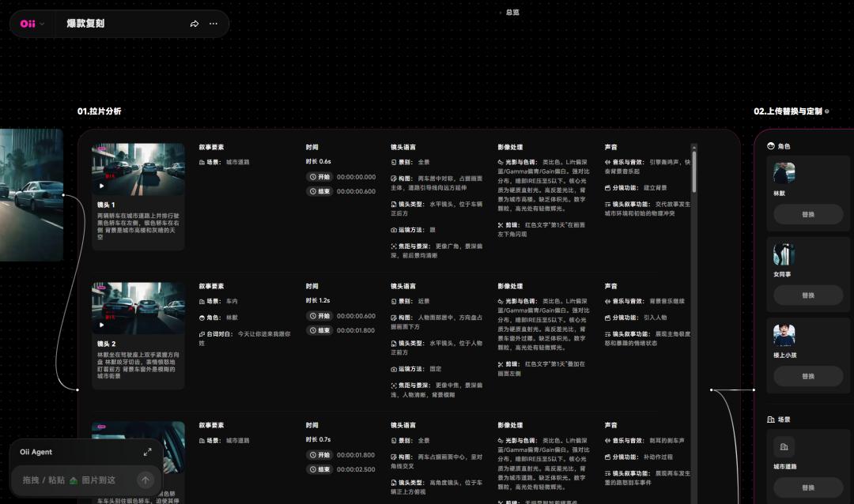Click the 爆款复刻 project title

(x=85, y=24)
